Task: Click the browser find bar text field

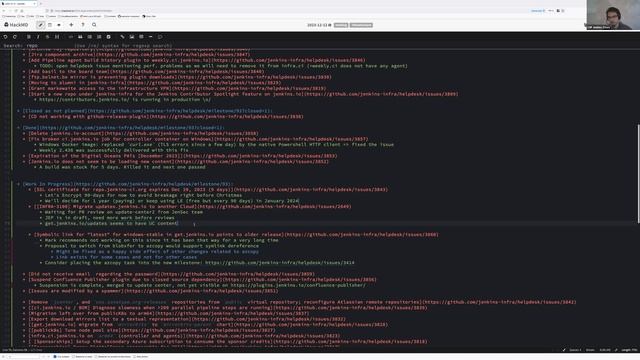Action: (22, 357)
